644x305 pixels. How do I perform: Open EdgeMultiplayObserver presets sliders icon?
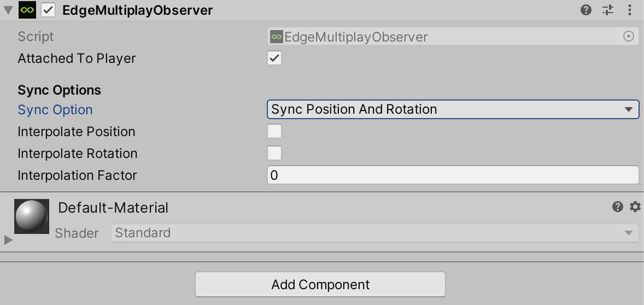(608, 10)
